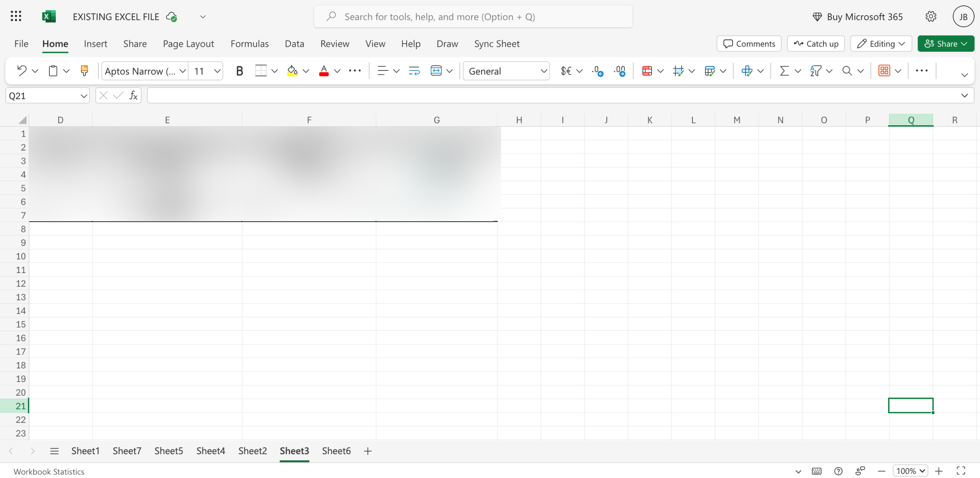The image size is (980, 478).
Task: Click the Increase Decimal icon
Action: pos(620,71)
